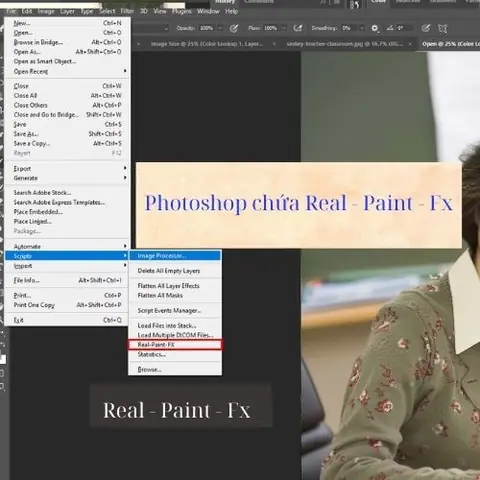Viewport: 480px width, 480px height.
Task: Choose Close All in File menu
Action: click(66, 96)
